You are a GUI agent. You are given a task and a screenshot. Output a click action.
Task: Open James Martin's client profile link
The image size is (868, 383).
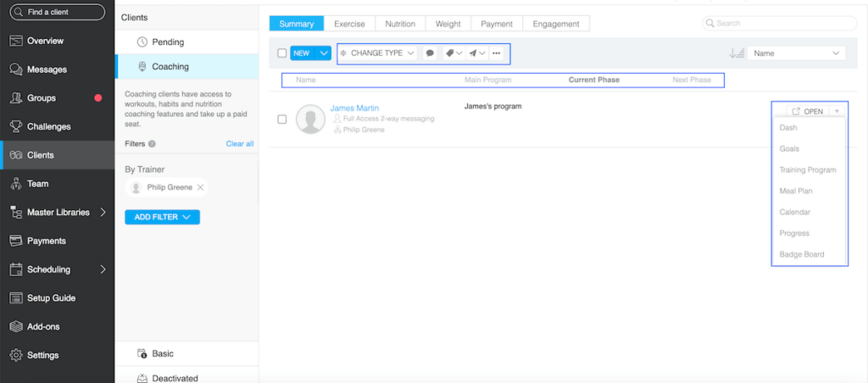(x=354, y=108)
